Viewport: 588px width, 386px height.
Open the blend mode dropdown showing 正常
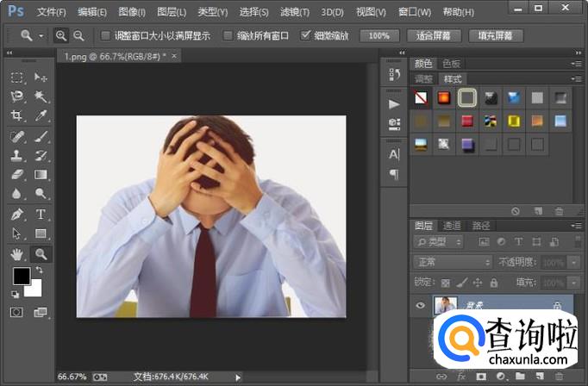(x=451, y=262)
